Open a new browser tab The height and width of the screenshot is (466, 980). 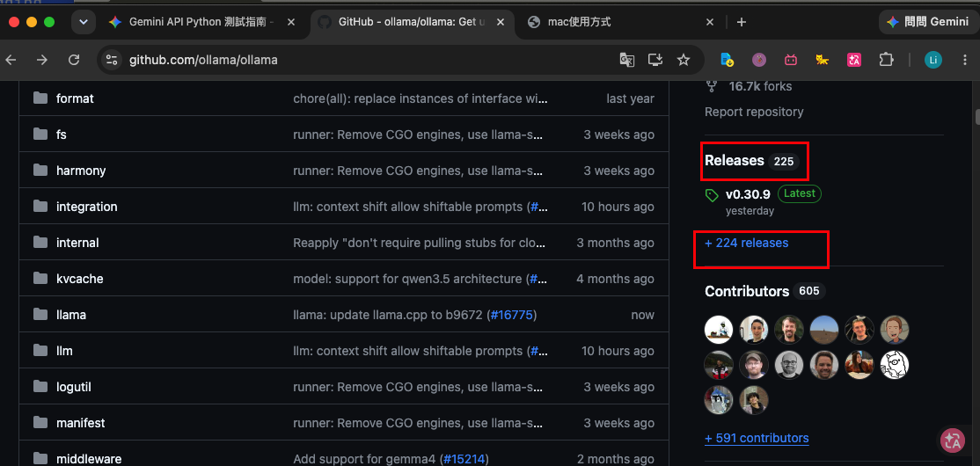[742, 22]
